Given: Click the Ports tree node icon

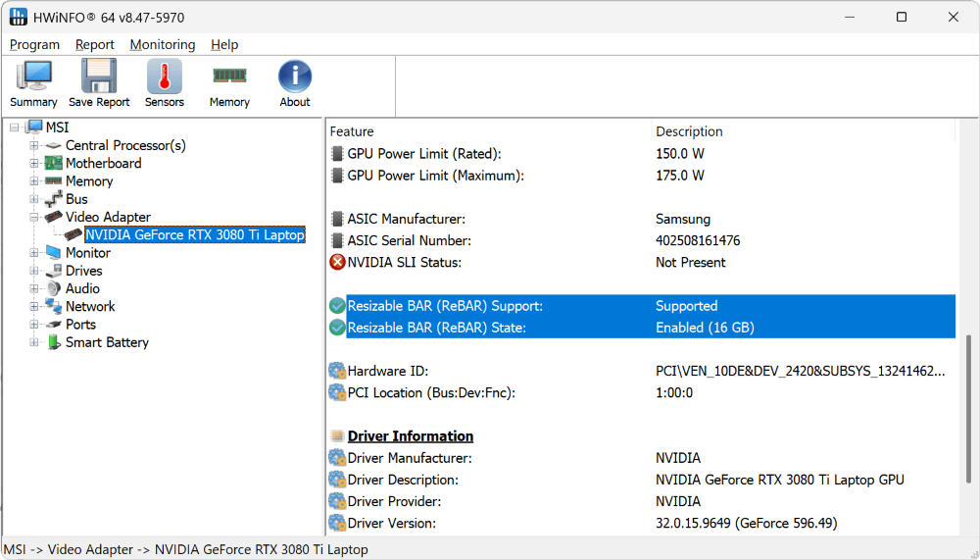Looking at the screenshot, I should (54, 325).
